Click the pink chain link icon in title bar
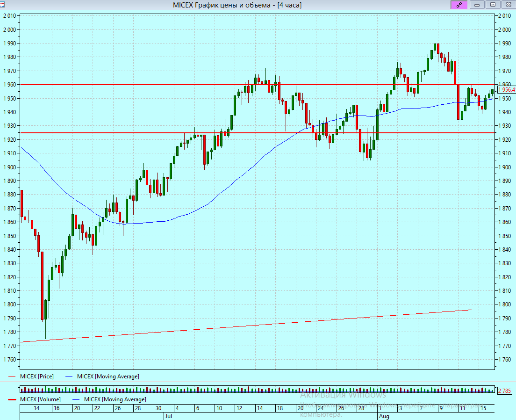The width and height of the screenshot is (516, 420). point(459,5)
